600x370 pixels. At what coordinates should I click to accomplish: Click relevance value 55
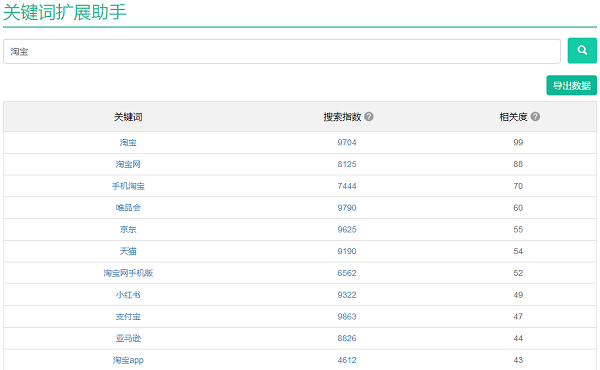tap(518, 230)
